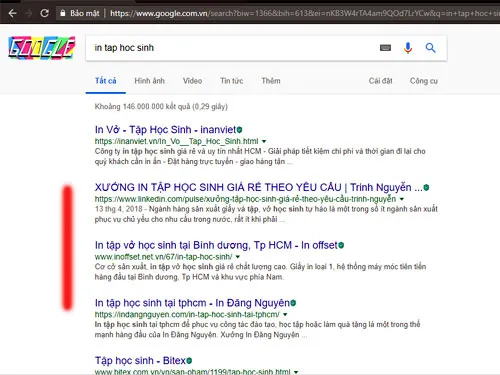This screenshot has height=375, width=500.
Task: Open result 'XƯỞNG IN TẬP HỌC SINH GIÁ RẺ THEO YÊU CẦU'
Action: point(258,187)
